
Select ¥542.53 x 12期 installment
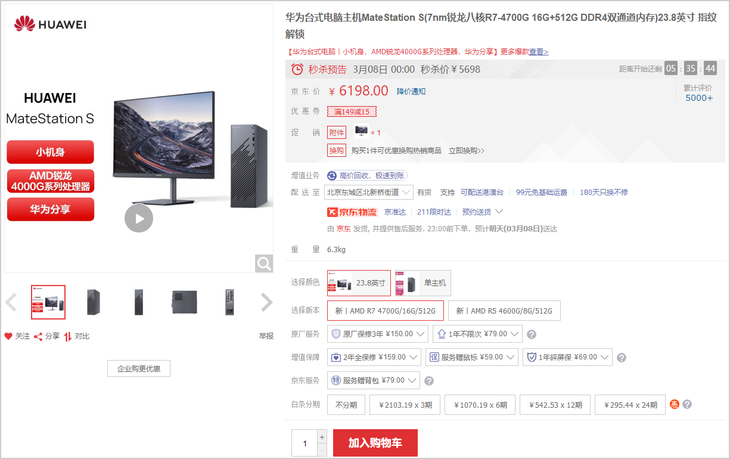click(555, 405)
